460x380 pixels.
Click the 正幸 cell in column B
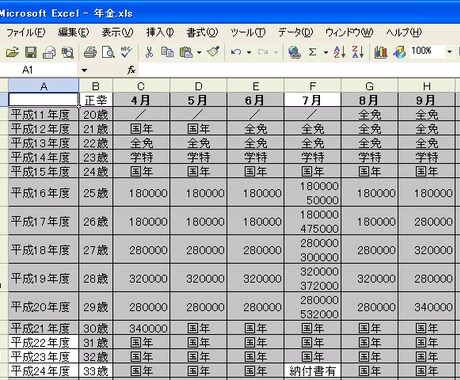pos(96,100)
